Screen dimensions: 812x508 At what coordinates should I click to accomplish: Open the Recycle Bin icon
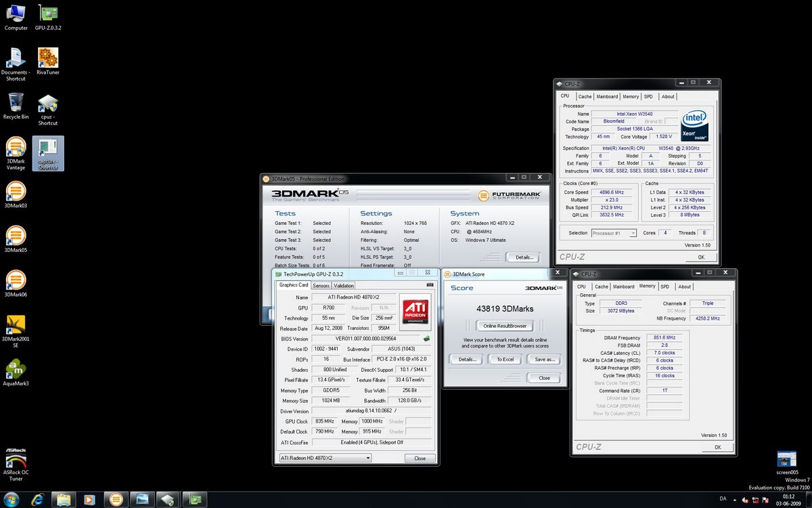point(16,106)
